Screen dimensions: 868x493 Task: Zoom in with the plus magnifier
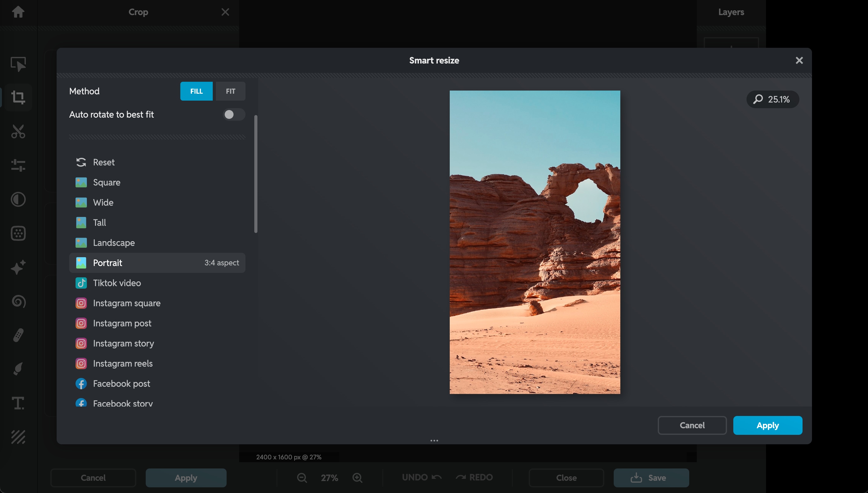(x=357, y=478)
